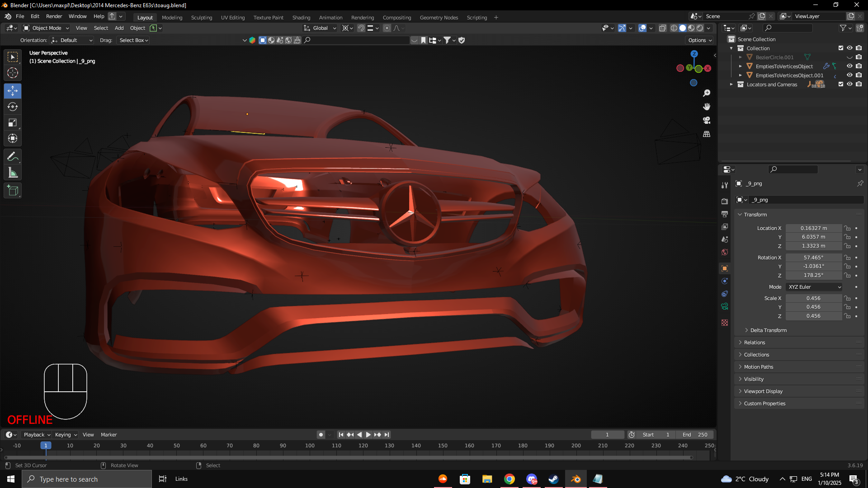Click the Options button in viewport header

pos(700,40)
